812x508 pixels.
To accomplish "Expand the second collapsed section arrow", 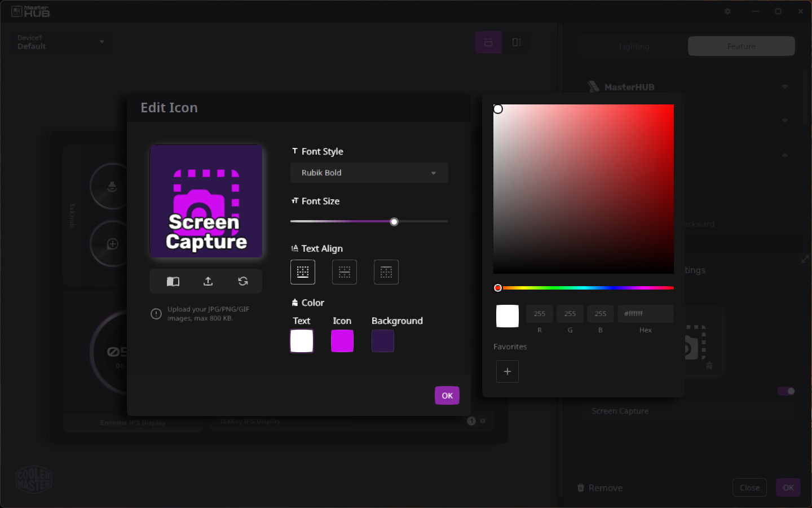I will click(785, 121).
